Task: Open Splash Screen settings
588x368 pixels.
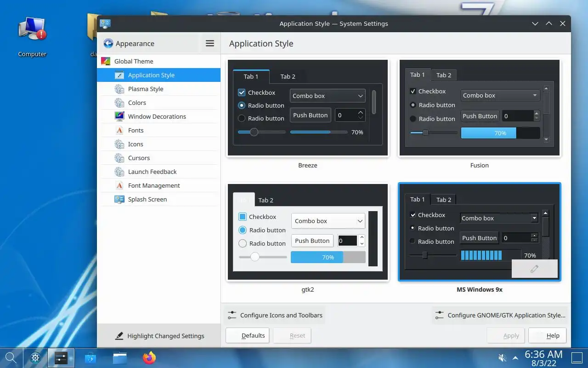Action: (x=158, y=199)
